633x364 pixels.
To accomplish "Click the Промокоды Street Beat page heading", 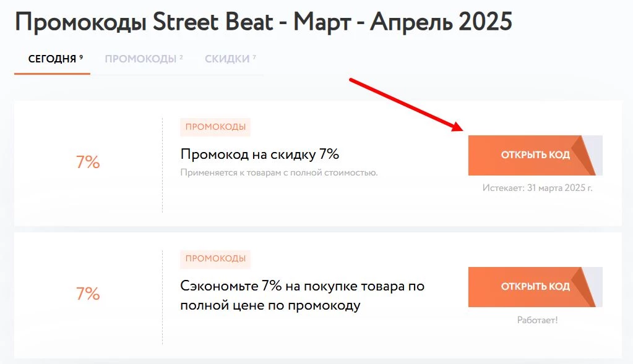I will tap(263, 22).
